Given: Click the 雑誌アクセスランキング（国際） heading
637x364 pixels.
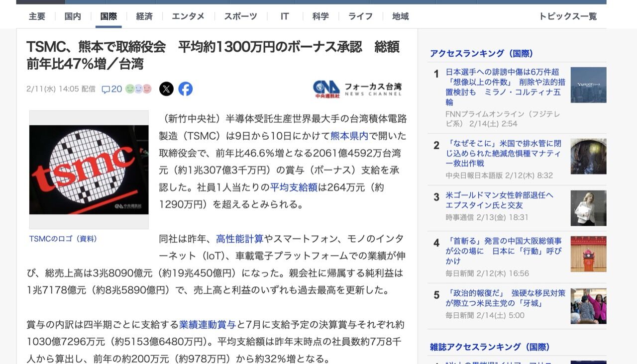Looking at the screenshot, I should 490,347.
